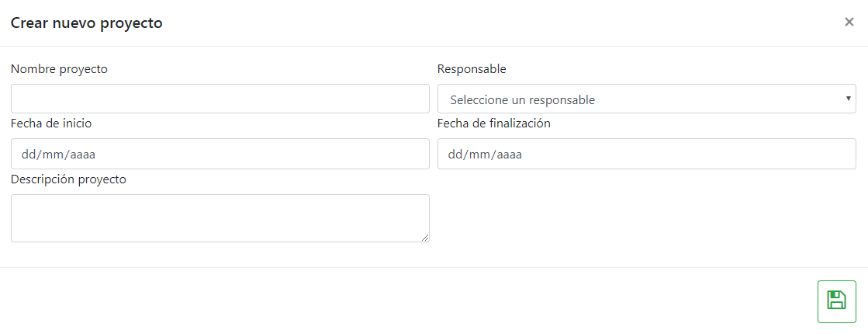Screen dimensions: 868x334
Task: Click the green floppy disk save icon
Action: (x=836, y=301)
